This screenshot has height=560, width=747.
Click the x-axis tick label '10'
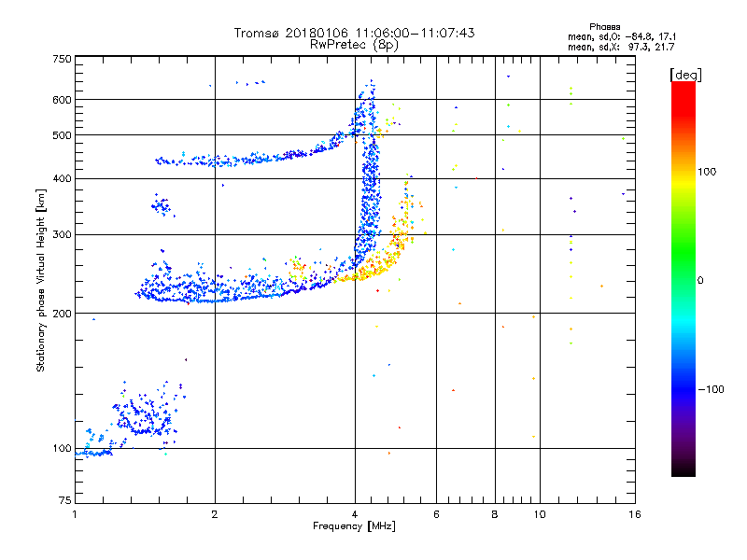tap(540, 514)
